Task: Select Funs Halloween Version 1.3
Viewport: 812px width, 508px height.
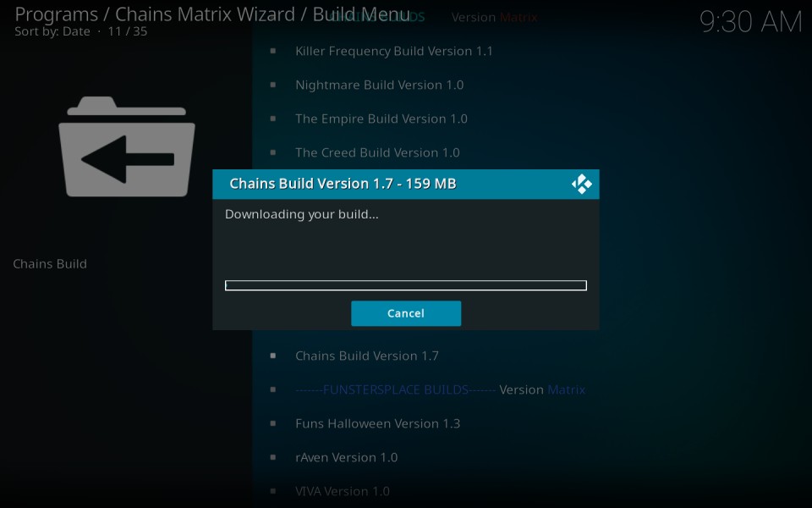Action: point(377,423)
